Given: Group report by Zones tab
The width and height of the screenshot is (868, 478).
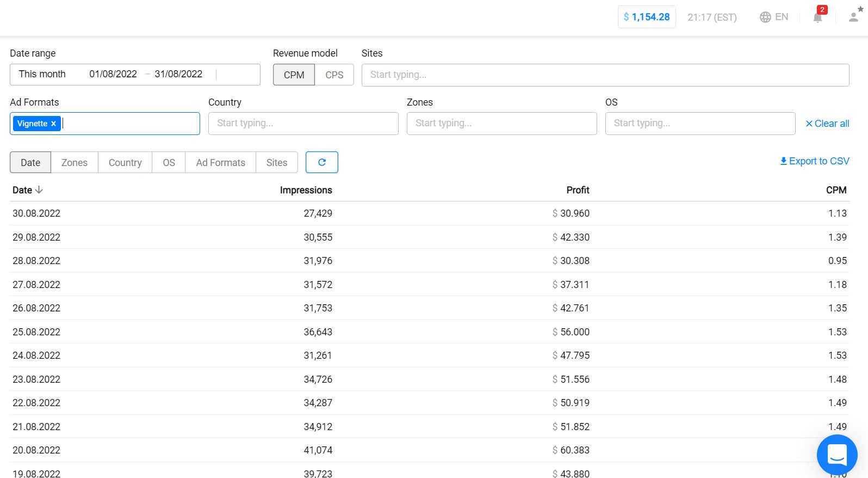Looking at the screenshot, I should (x=75, y=163).
